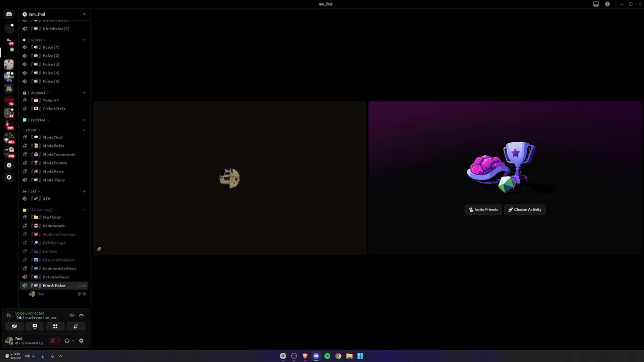
Task: Open Discord inbox icon in title bar
Action: [x=596, y=4]
